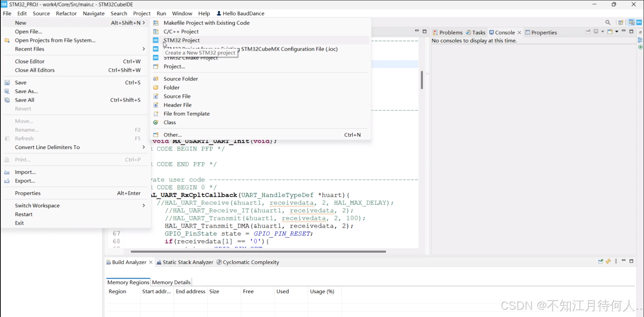Select Save All in File menu

tap(75, 100)
